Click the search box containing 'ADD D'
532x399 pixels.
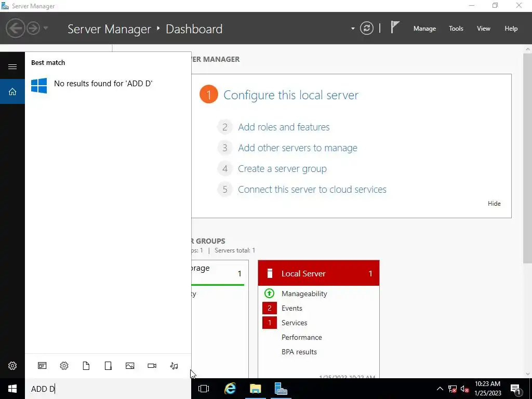pyautogui.click(x=108, y=389)
